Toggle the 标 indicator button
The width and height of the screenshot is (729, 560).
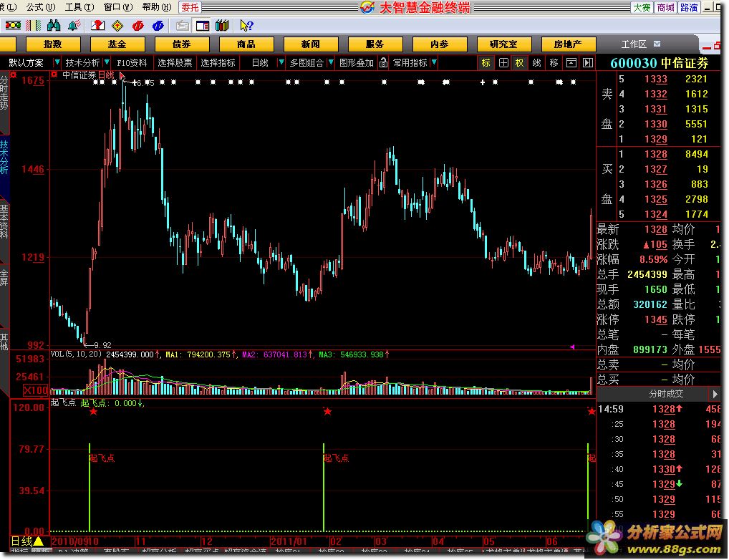point(486,62)
